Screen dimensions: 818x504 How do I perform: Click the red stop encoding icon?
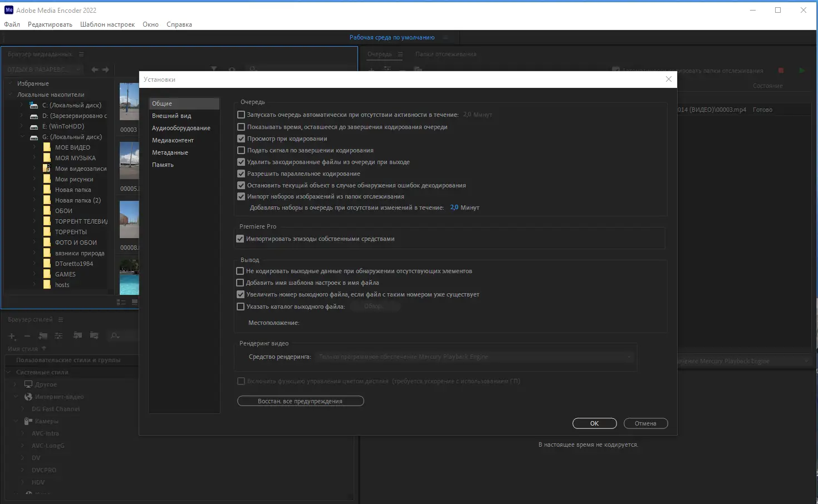[781, 71]
